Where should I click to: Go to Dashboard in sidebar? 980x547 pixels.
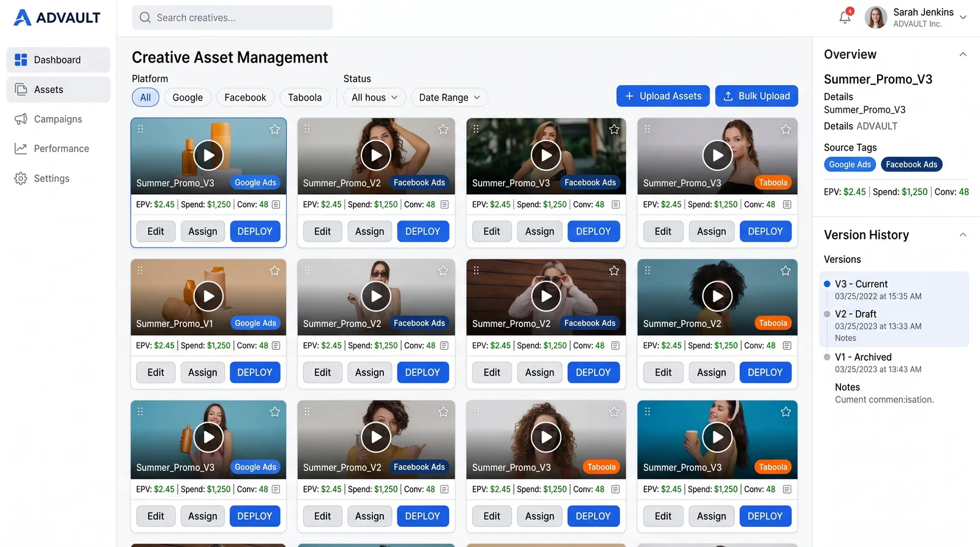(58, 60)
